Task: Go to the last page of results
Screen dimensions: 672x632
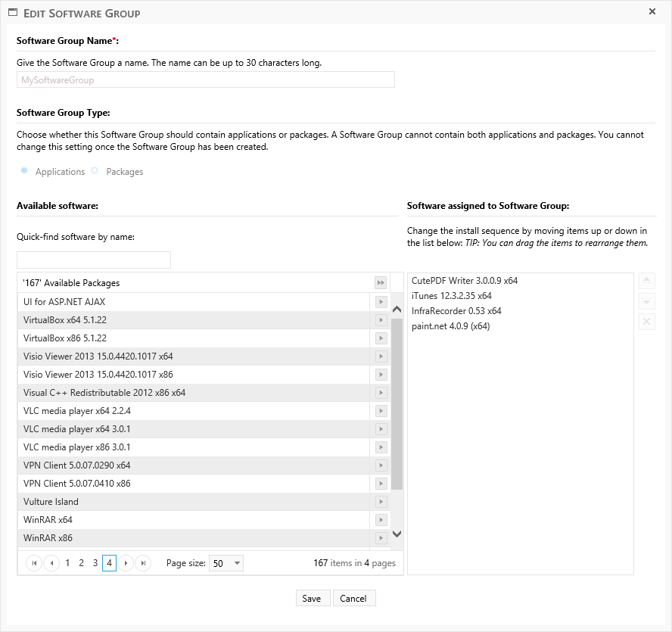Action: coord(143,563)
